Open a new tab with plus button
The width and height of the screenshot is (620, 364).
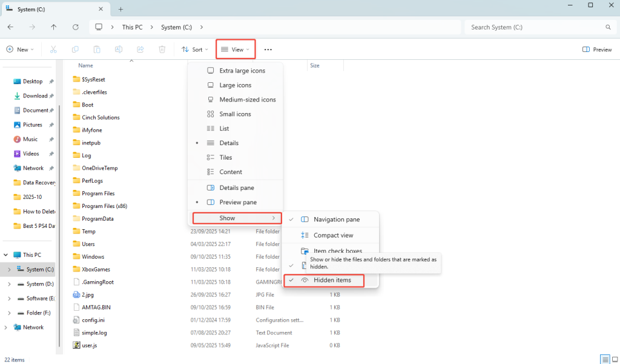[x=120, y=9]
